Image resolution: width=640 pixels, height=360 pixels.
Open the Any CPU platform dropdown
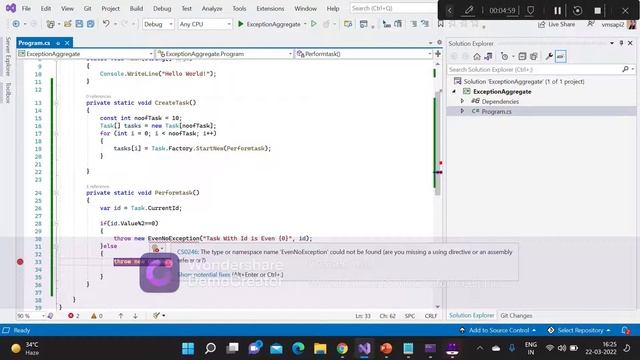click(205, 24)
